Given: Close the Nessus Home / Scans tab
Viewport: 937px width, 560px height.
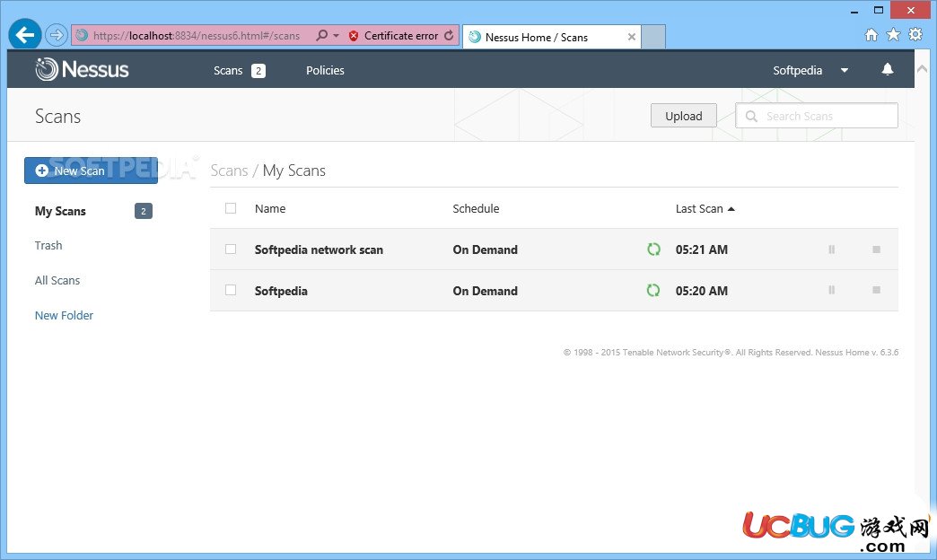Looking at the screenshot, I should click(632, 37).
